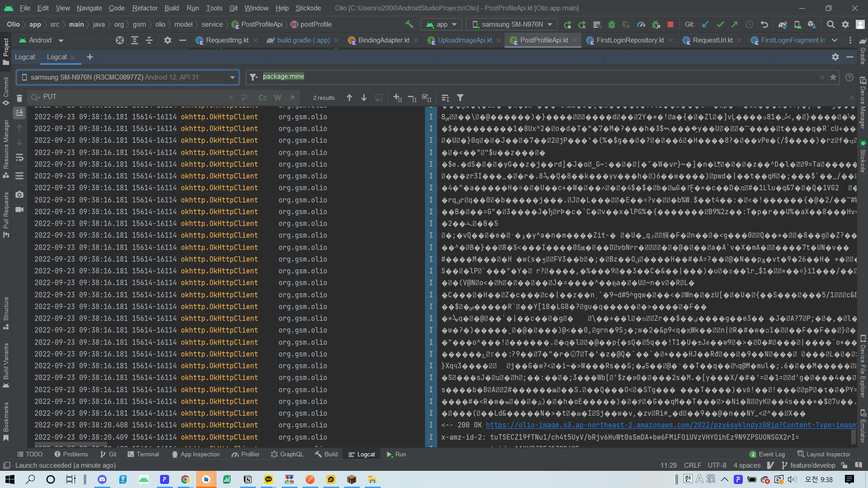Open the olio-image amazonaws URL link
This screenshot has height=488, width=868.
(670, 425)
